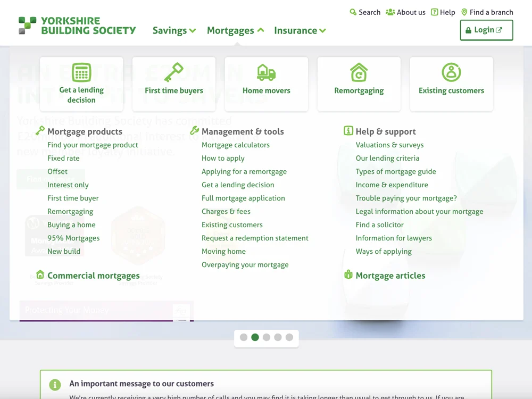Select the active green carousel dot
532x399 pixels.
tap(255, 337)
